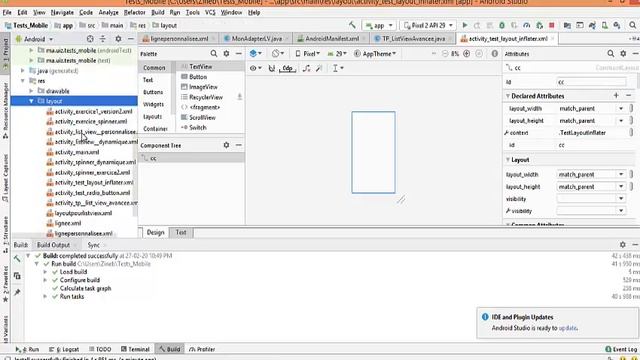Zoom in the design surface
The image size is (640, 360).
466,53
